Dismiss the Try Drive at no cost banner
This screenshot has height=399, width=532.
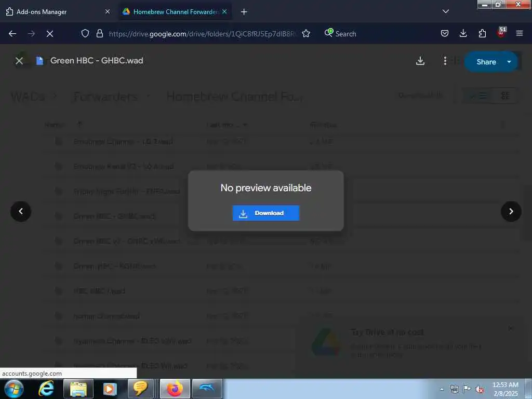(511, 328)
